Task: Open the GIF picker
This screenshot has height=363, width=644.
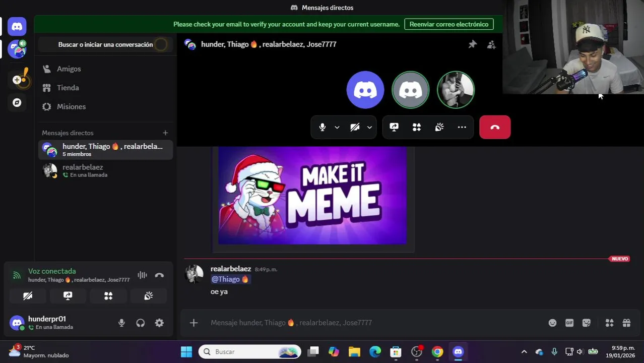Action: [x=569, y=323]
